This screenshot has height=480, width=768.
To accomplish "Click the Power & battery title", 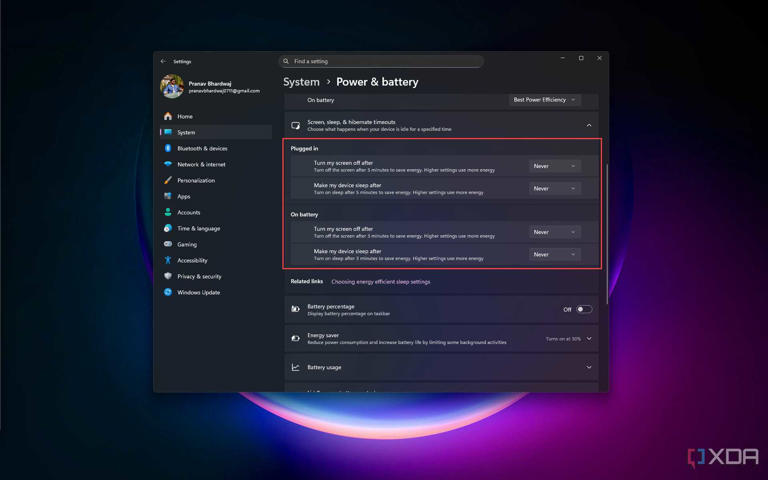I will [377, 82].
